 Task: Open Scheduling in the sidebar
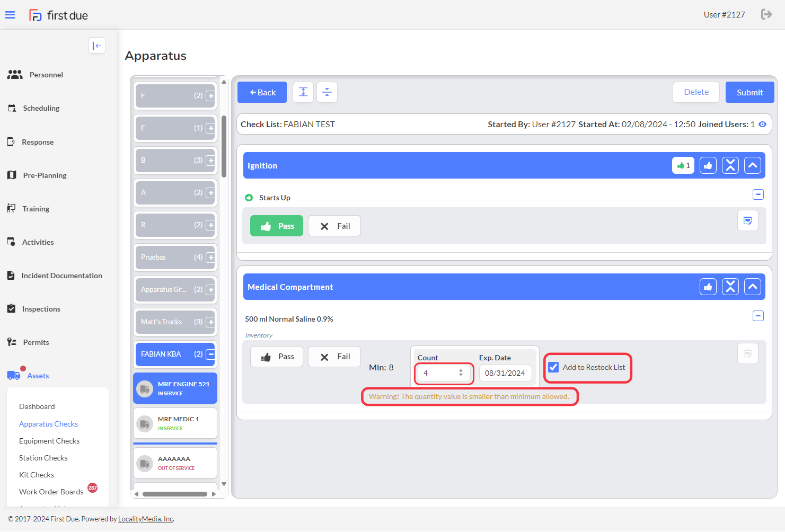(33, 108)
